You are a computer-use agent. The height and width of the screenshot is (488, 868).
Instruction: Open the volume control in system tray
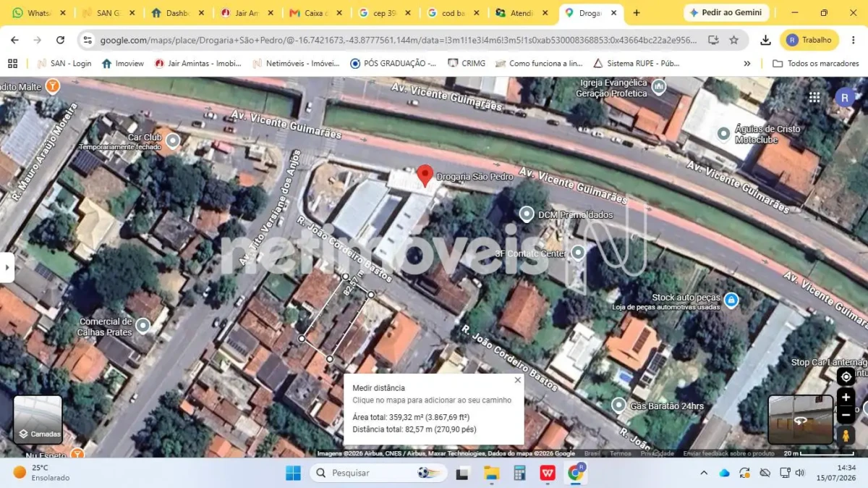pos(800,473)
